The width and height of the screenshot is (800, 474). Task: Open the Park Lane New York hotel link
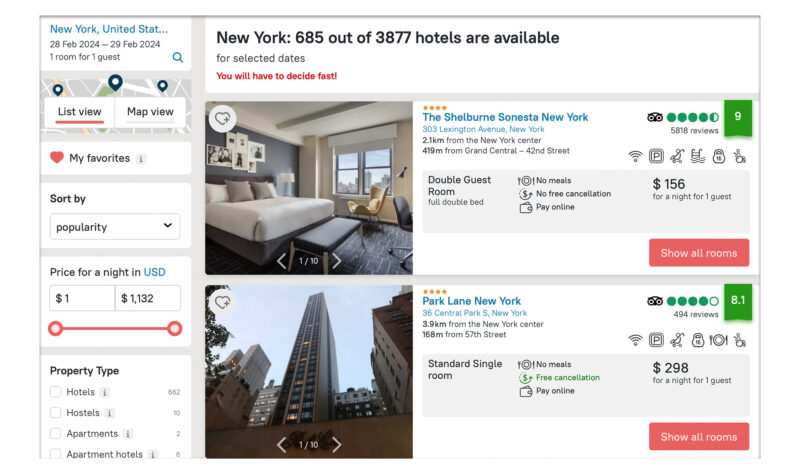click(471, 301)
